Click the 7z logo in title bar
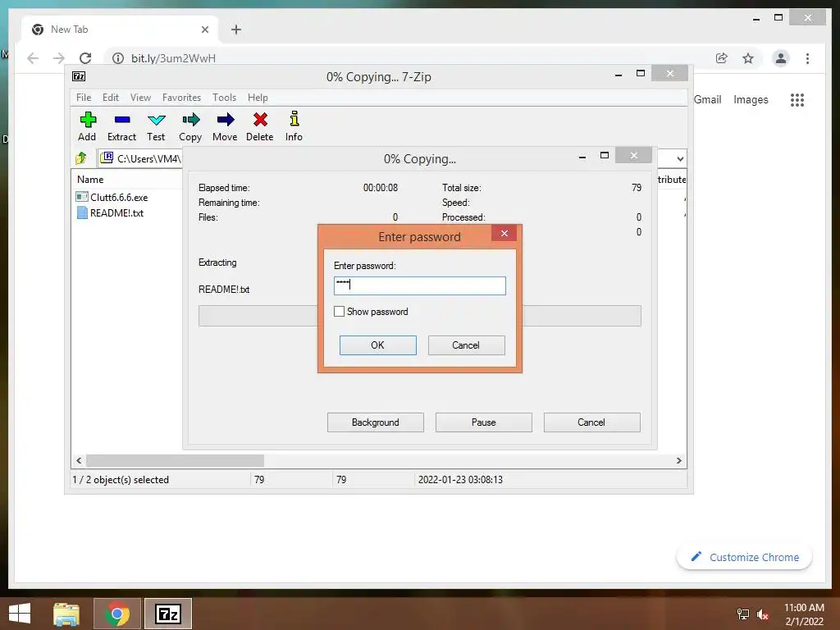 79,76
